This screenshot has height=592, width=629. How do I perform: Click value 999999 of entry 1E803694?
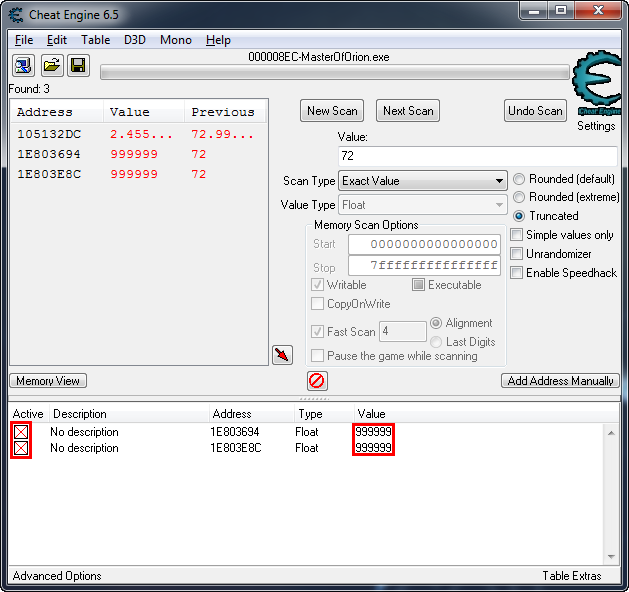click(373, 432)
